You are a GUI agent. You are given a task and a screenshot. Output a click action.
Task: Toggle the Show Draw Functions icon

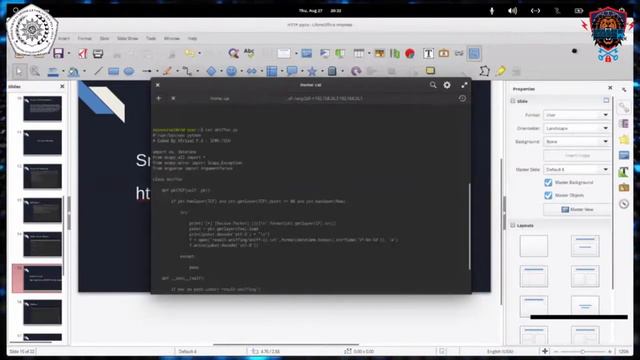coord(474,53)
